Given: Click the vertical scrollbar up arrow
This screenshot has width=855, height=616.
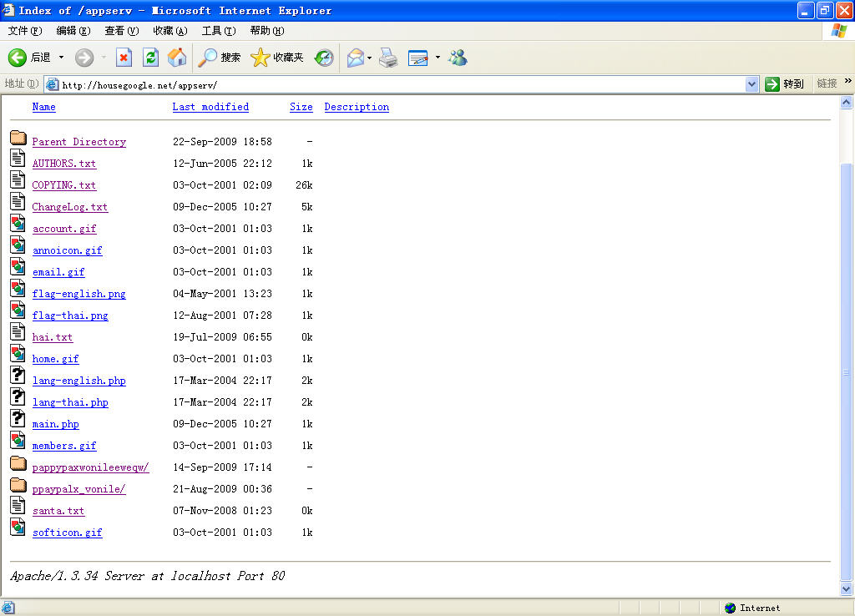Looking at the screenshot, I should [x=847, y=103].
